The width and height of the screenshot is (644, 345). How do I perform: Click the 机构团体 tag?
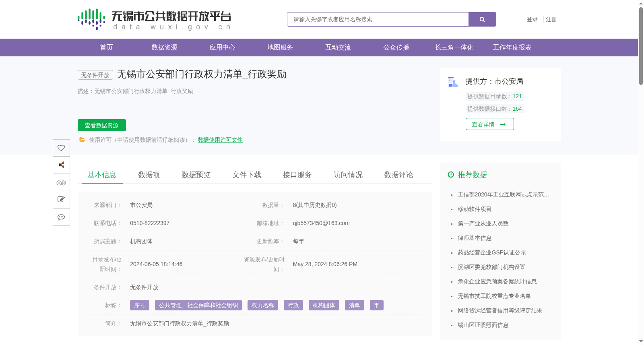point(324,305)
